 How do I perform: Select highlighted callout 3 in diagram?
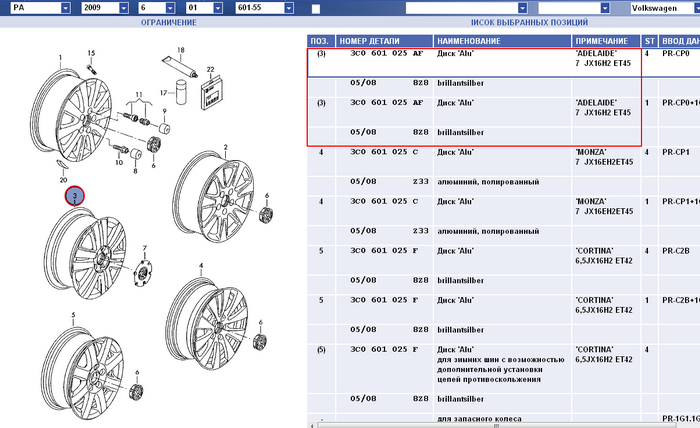pyautogui.click(x=75, y=195)
